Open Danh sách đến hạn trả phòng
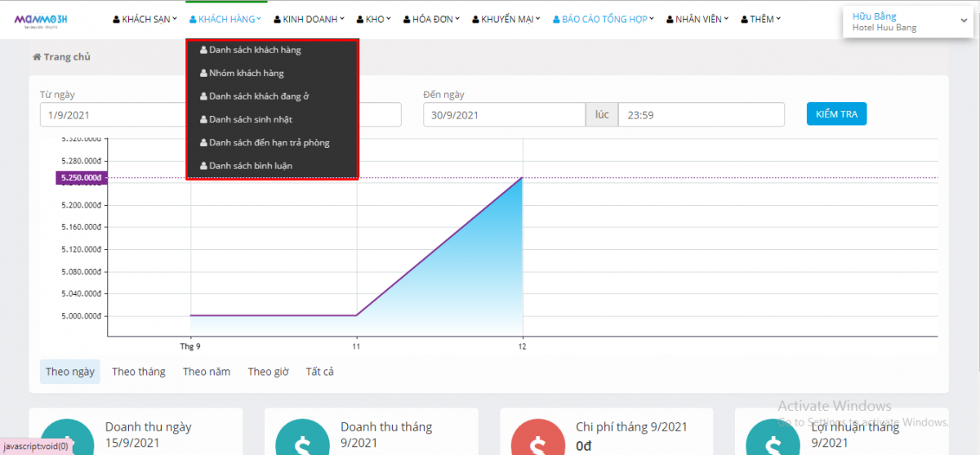 tap(269, 143)
